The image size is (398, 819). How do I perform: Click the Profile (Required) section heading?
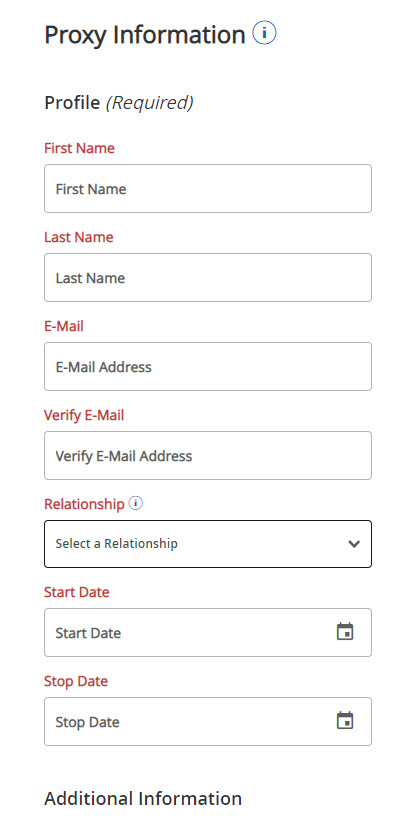tap(119, 103)
